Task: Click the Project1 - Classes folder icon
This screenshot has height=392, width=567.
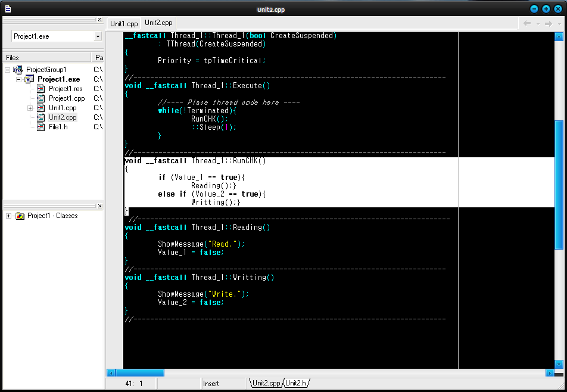Action: tap(20, 216)
